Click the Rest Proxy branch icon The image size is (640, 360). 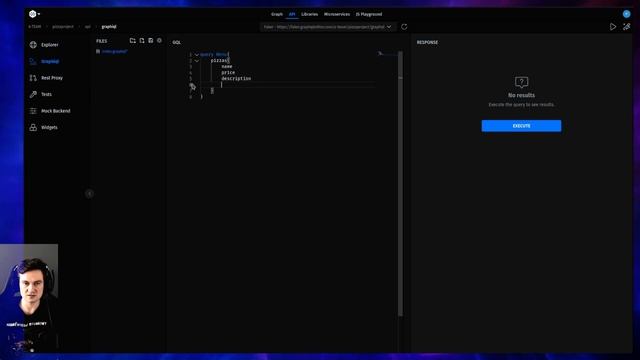click(x=33, y=78)
